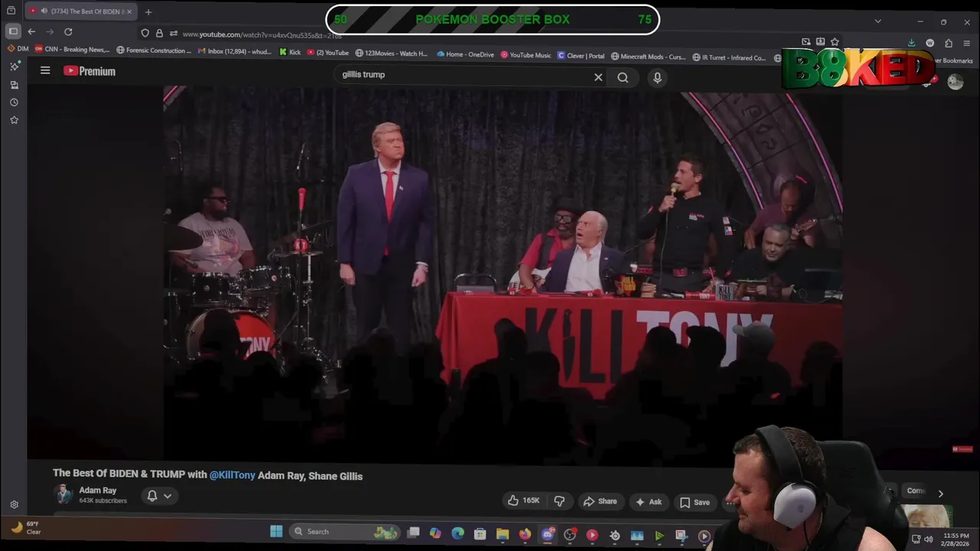Open Discord from the taskbar
Screen dimensions: 980x551
coord(547,534)
